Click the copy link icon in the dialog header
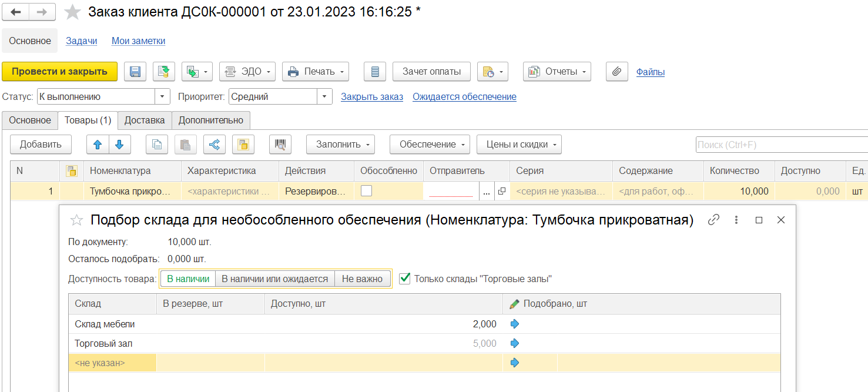This screenshot has width=868, height=392. click(x=713, y=220)
